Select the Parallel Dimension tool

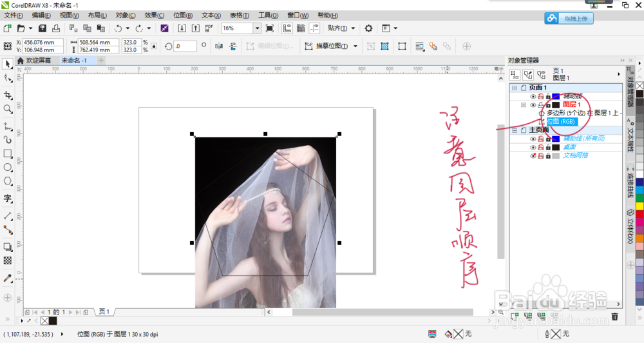7,216
